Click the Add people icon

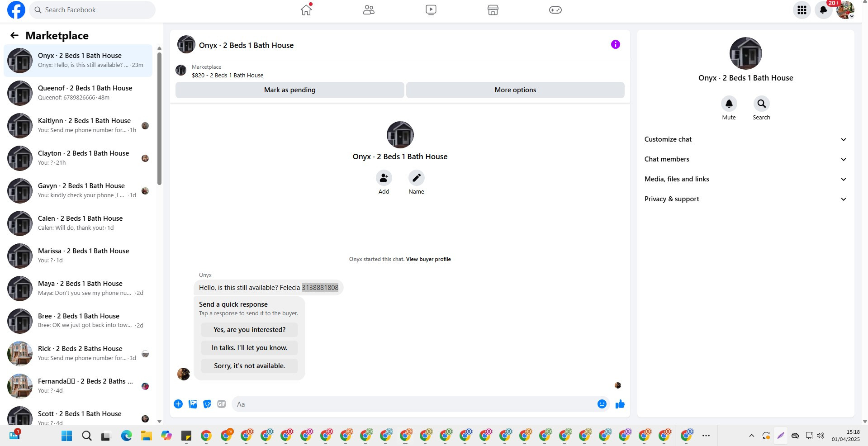384,178
